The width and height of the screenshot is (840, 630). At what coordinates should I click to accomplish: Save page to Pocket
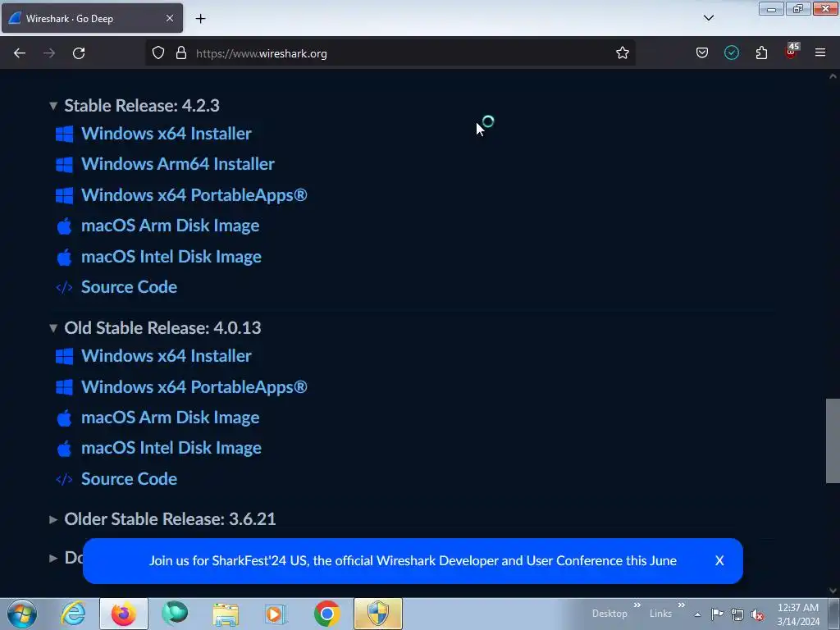coord(702,53)
